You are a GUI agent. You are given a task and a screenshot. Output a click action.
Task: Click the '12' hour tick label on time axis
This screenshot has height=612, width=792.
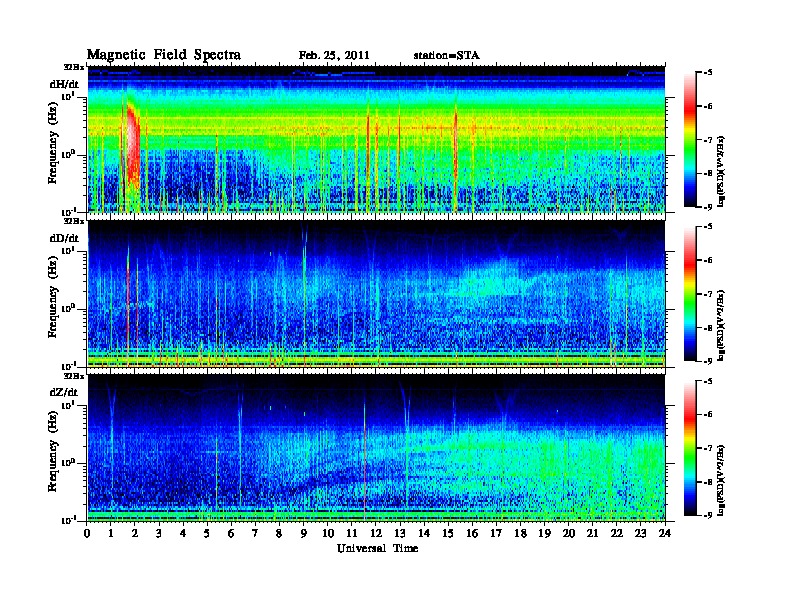tap(376, 533)
